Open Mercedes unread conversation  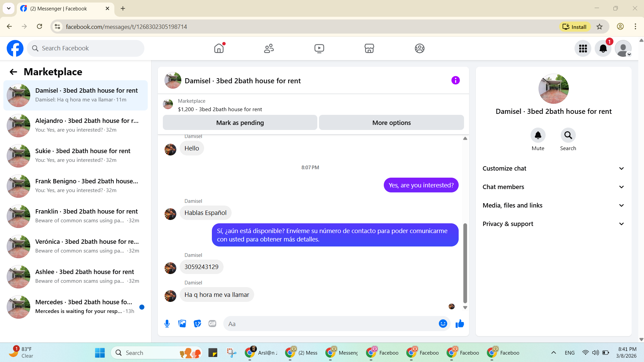pos(76,307)
